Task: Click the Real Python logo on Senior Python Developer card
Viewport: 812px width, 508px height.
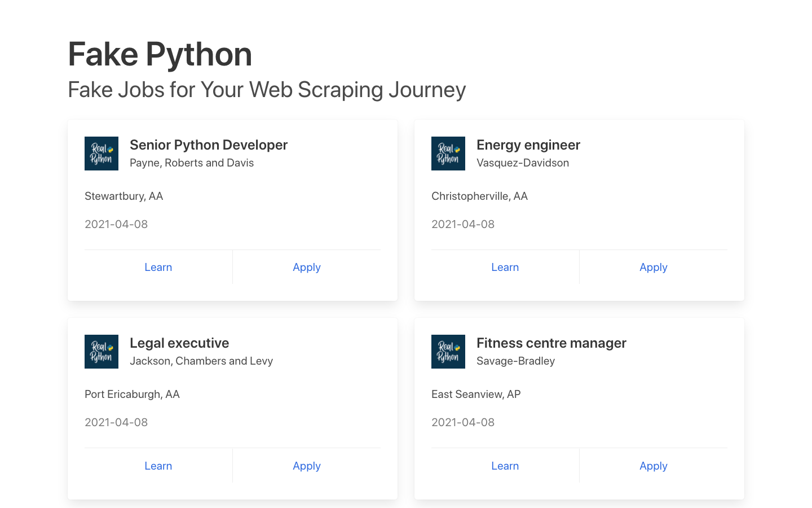Action: click(x=101, y=153)
